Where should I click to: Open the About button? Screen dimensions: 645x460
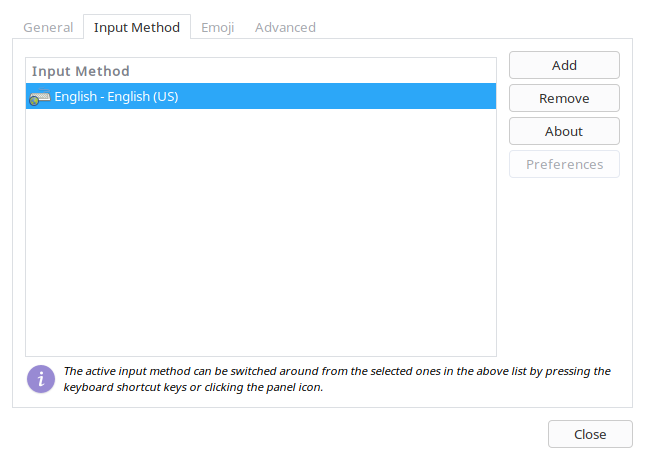click(564, 131)
